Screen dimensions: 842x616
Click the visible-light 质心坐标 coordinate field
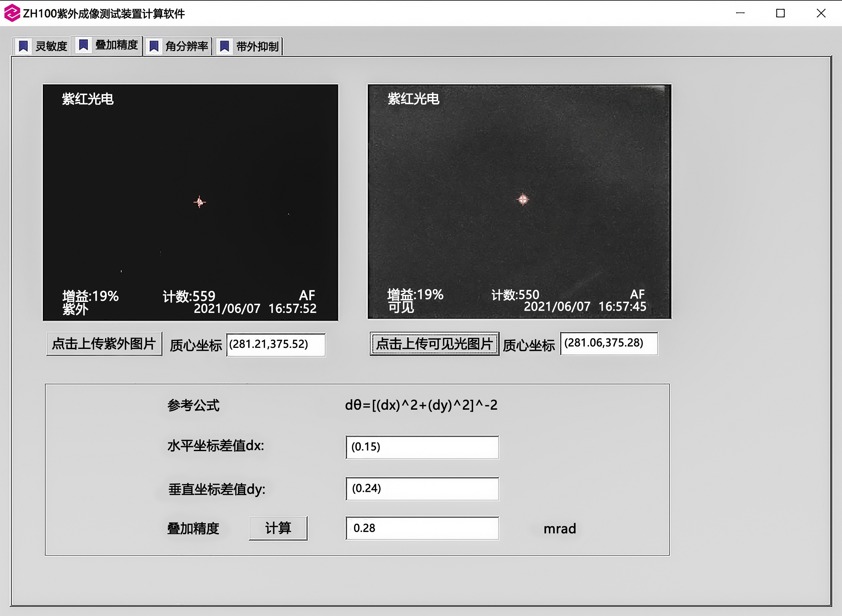(609, 343)
